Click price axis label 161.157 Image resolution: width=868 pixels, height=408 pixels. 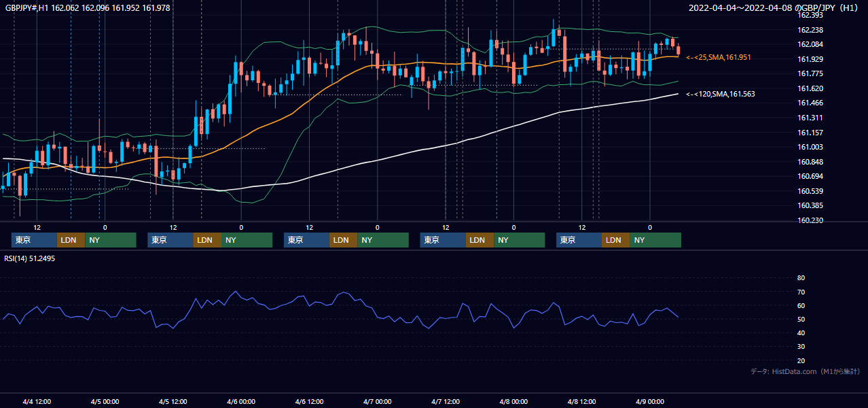click(x=810, y=133)
